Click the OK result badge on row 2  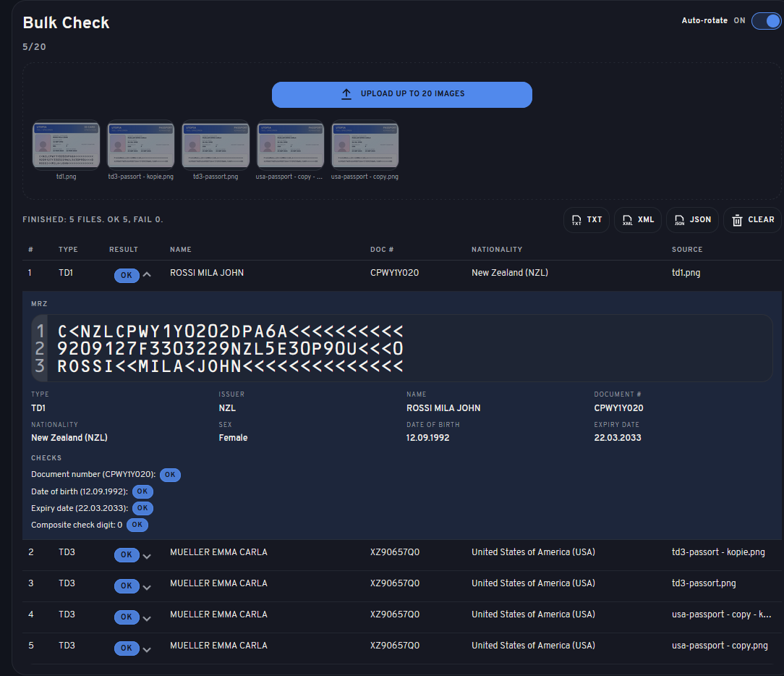coord(126,554)
